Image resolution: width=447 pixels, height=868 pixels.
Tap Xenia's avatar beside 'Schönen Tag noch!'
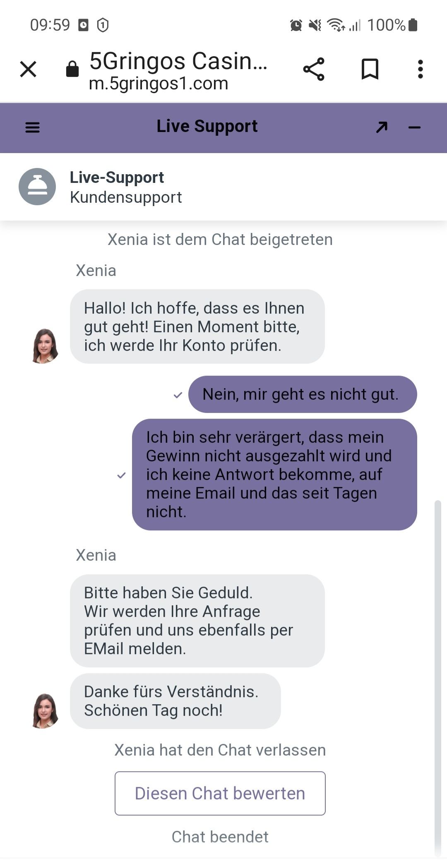[x=45, y=711]
